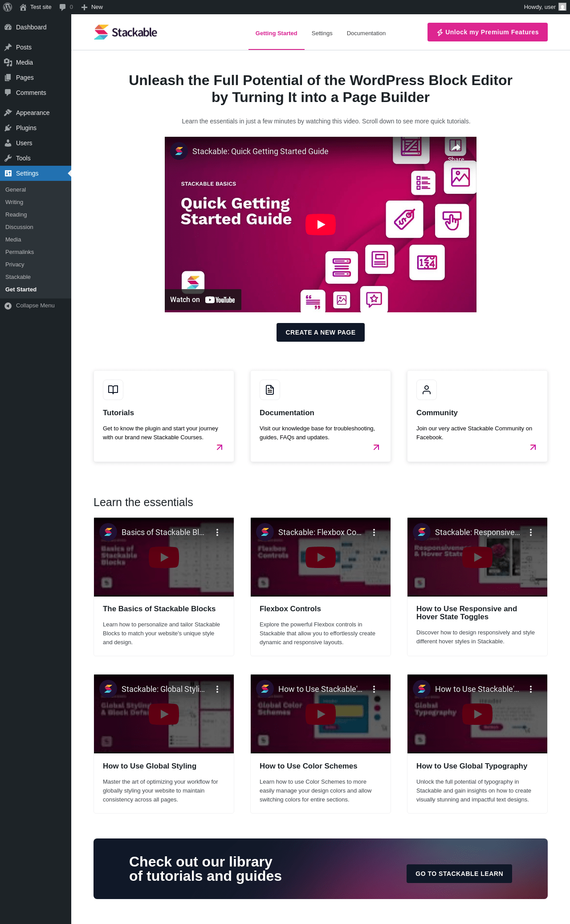
Task: Play the Color Schemes video
Action: tap(321, 714)
